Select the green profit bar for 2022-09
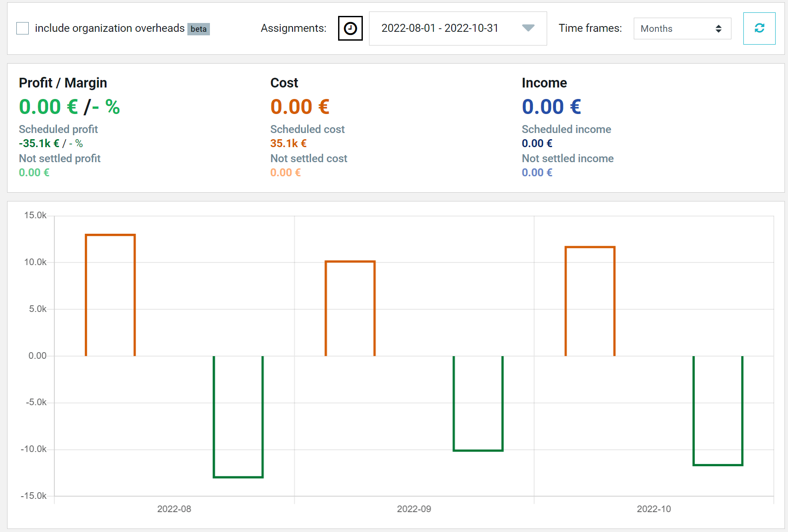This screenshot has width=788, height=532. [478, 403]
